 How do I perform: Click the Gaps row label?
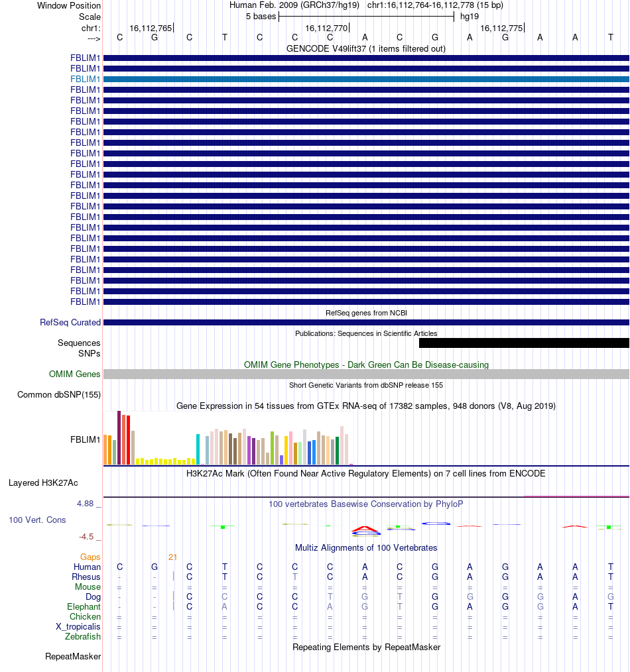point(90,557)
